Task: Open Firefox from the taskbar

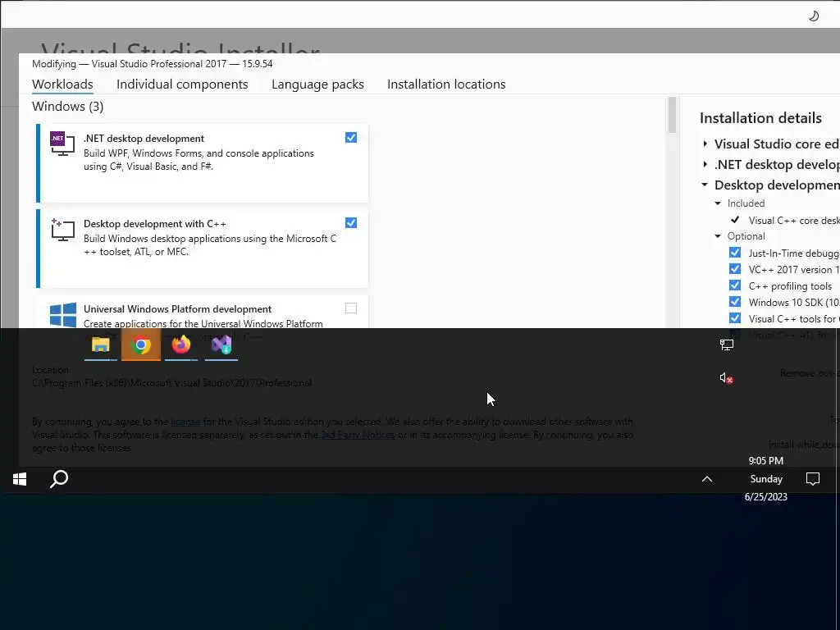Action: pos(181,345)
